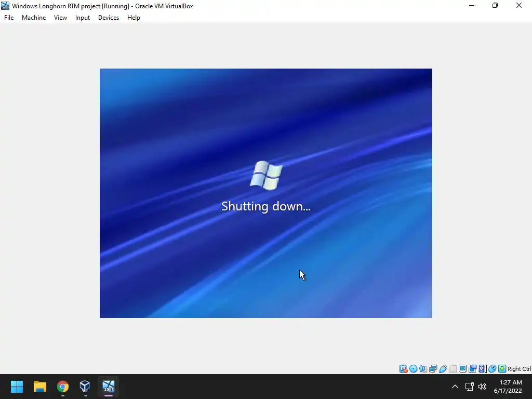Viewport: 532px width, 399px height.
Task: Restore down the VirtualBox window
Action: [x=495, y=6]
